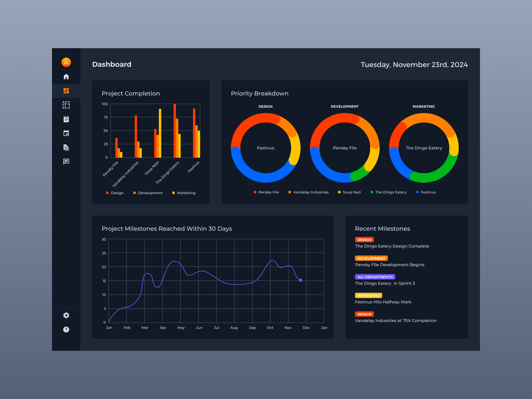Viewport: 532px width, 399px height.
Task: Select the Dashboard grid icon in sidebar
Action: coord(66,90)
